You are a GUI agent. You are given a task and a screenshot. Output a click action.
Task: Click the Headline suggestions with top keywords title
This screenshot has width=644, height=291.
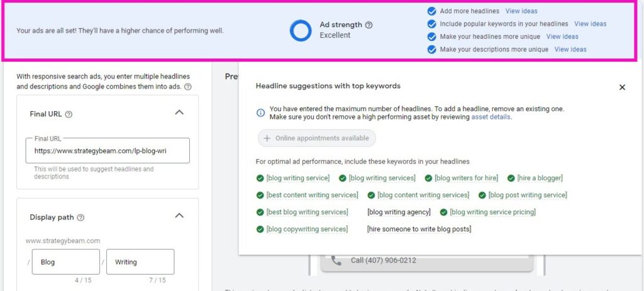pyautogui.click(x=328, y=86)
